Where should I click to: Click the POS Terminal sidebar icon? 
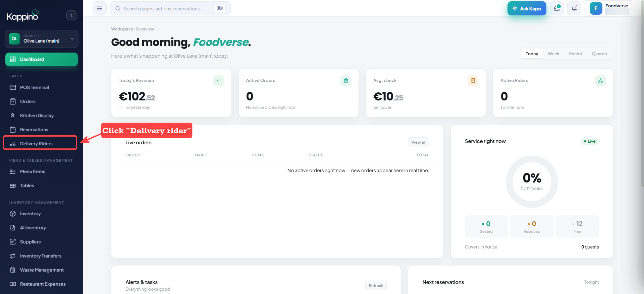(x=13, y=87)
